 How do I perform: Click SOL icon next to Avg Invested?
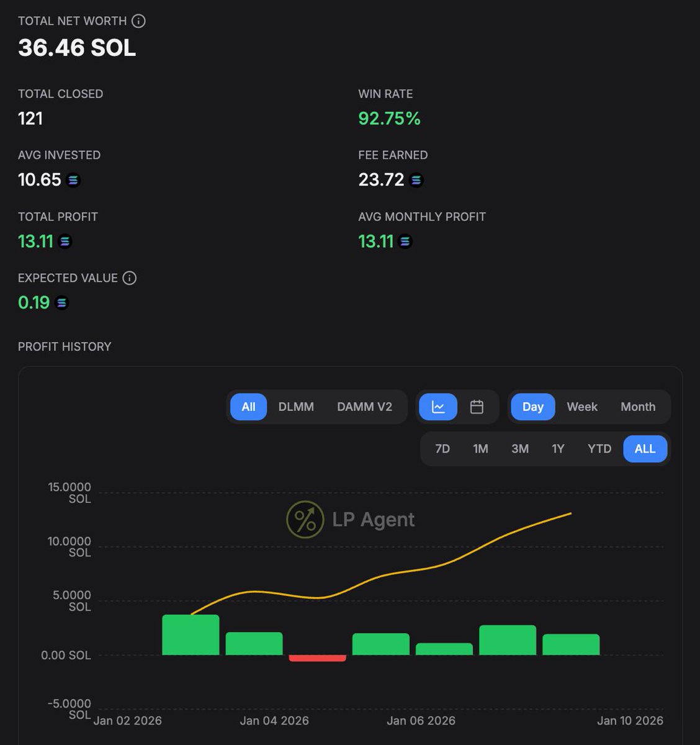[x=73, y=180]
